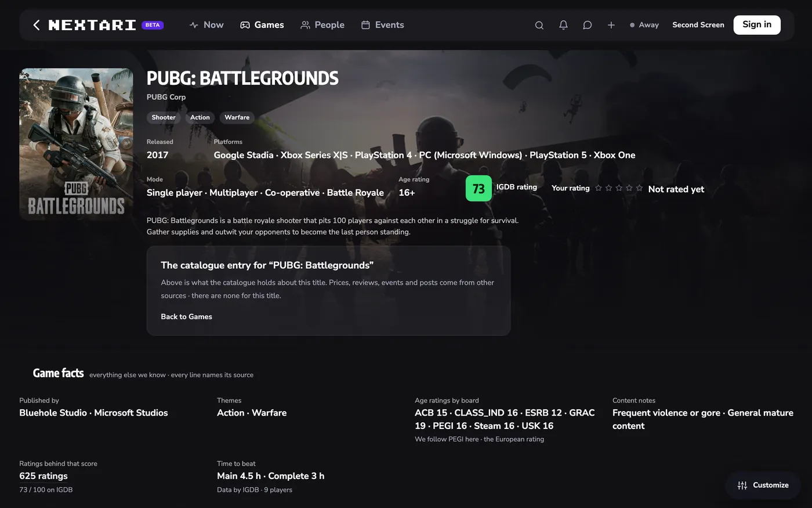Click the plus icon in the top bar

click(x=611, y=25)
